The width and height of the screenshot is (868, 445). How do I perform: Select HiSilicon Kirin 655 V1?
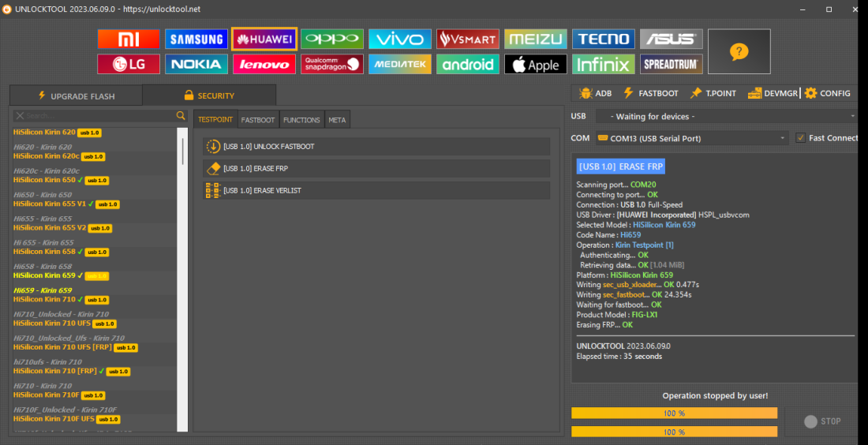(66, 204)
